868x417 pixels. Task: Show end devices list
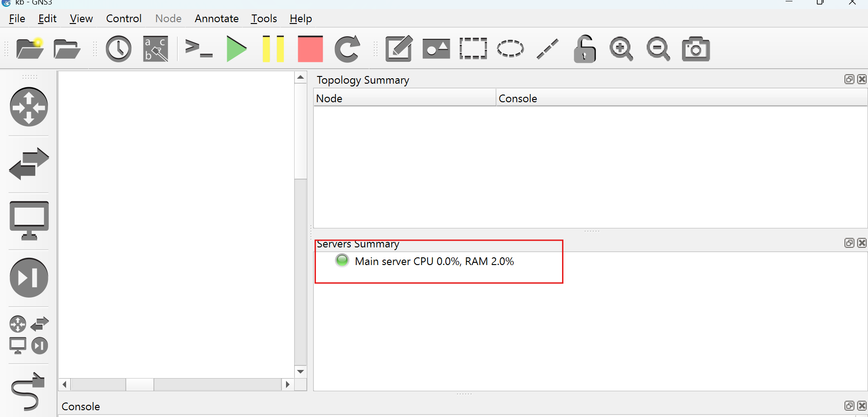29,220
